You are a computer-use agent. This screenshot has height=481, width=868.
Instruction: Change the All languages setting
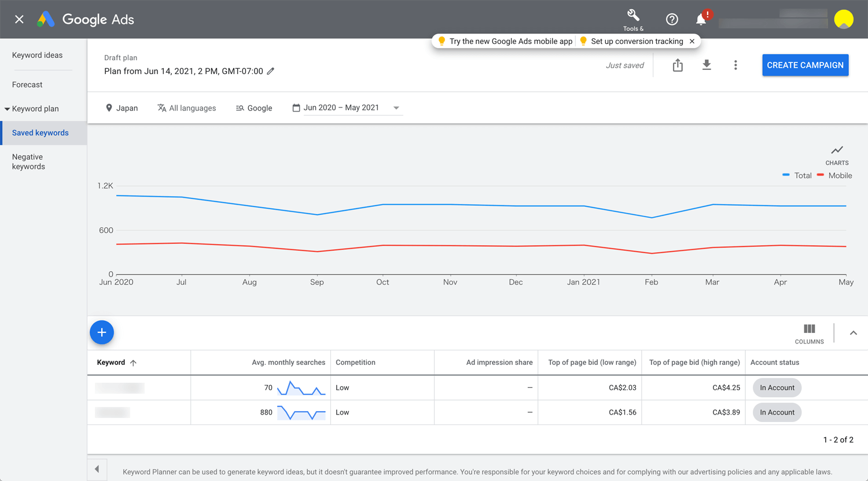(186, 108)
